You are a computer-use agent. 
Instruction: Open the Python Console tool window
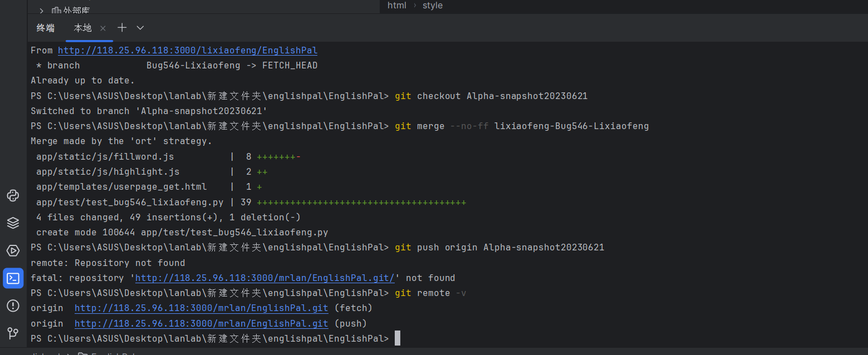pyautogui.click(x=13, y=196)
